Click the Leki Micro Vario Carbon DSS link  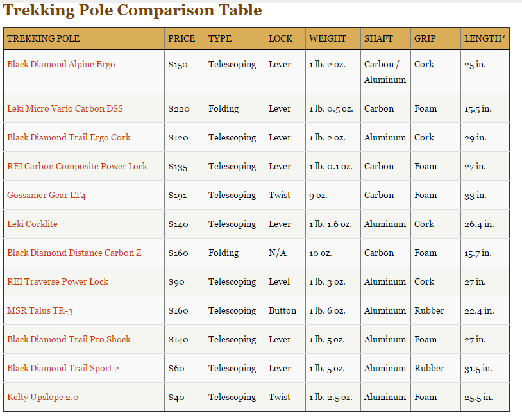tap(65, 108)
